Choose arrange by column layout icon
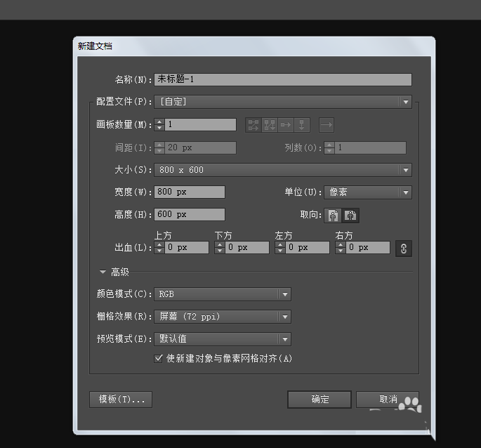 click(302, 125)
